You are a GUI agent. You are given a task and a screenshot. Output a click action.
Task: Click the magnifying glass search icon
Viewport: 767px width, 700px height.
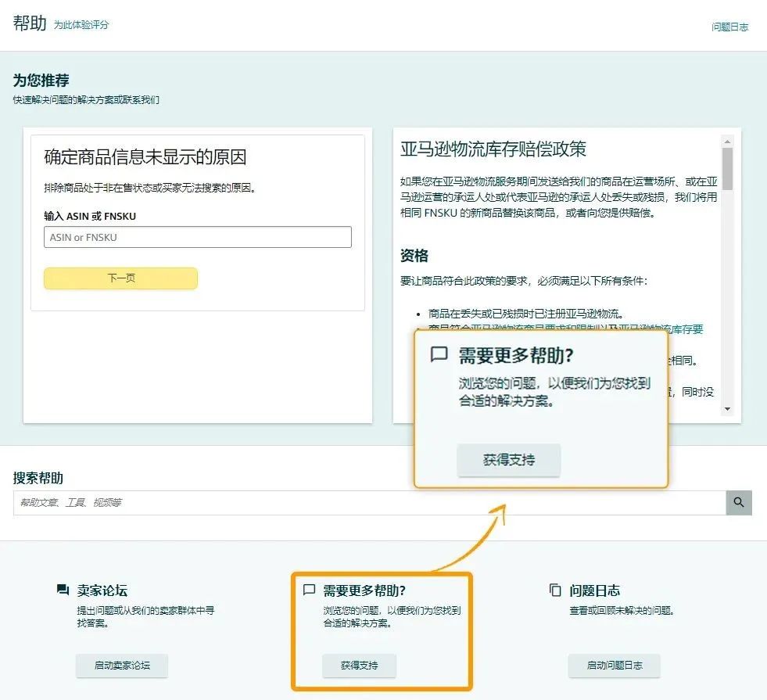click(738, 503)
